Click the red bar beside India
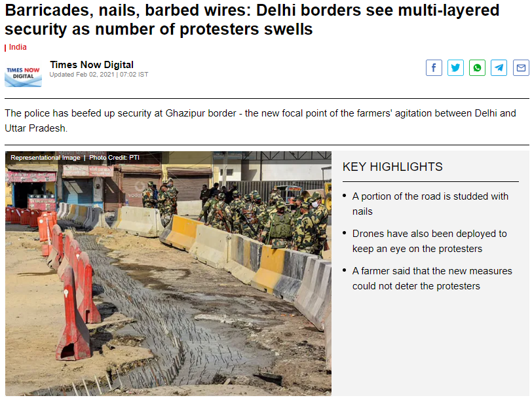532x398 pixels. coord(5,48)
